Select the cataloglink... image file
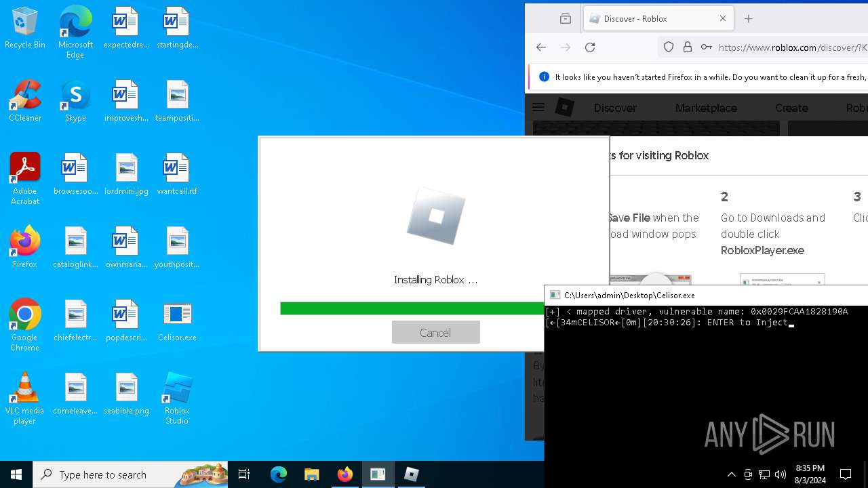868x488 pixels. (x=75, y=248)
